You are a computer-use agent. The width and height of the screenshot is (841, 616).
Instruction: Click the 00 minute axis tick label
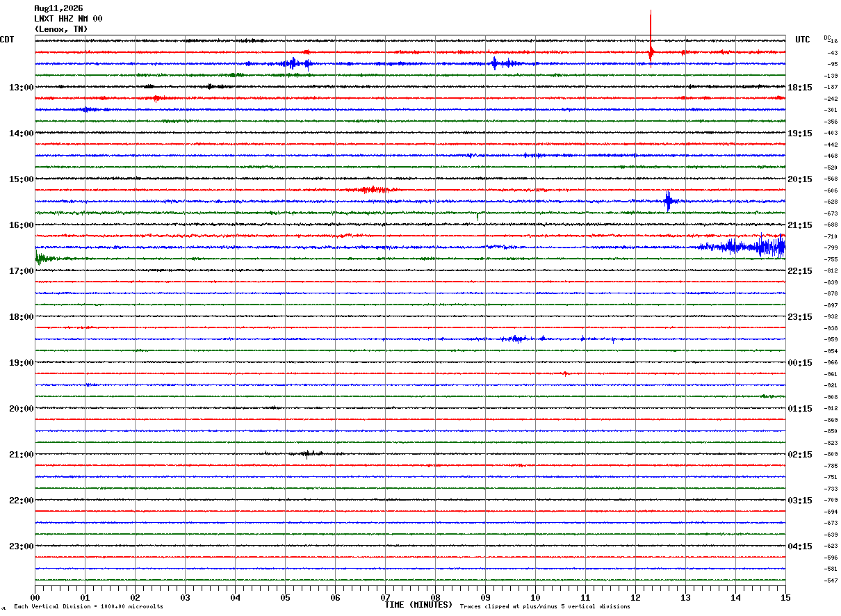[x=35, y=598]
